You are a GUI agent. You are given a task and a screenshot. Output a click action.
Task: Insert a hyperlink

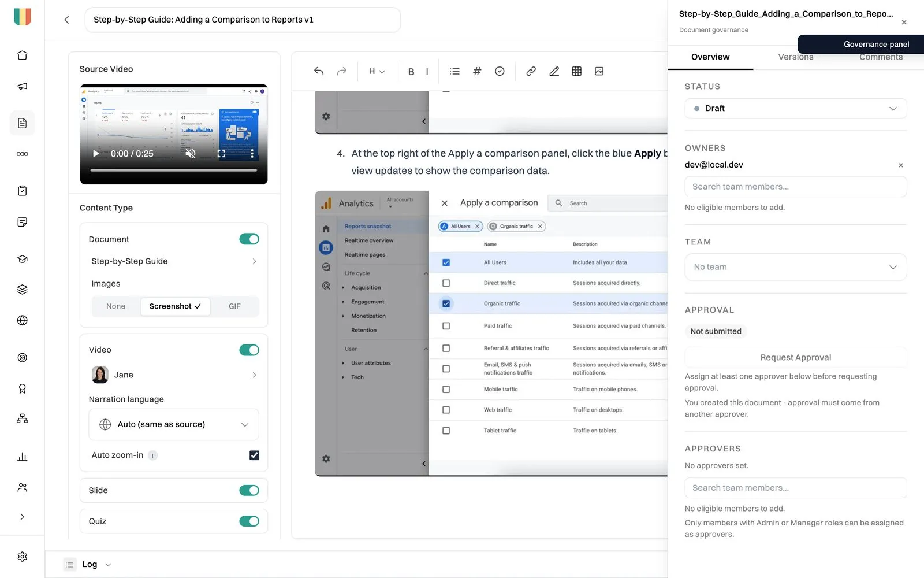pyautogui.click(x=531, y=71)
